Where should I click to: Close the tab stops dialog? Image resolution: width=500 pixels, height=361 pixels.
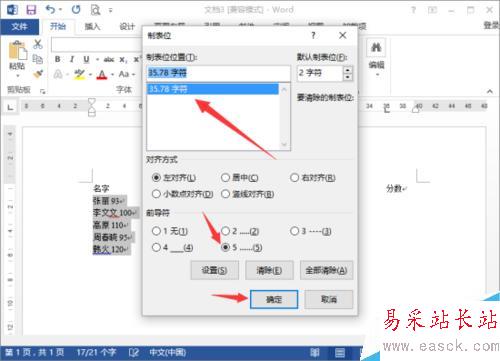(343, 35)
